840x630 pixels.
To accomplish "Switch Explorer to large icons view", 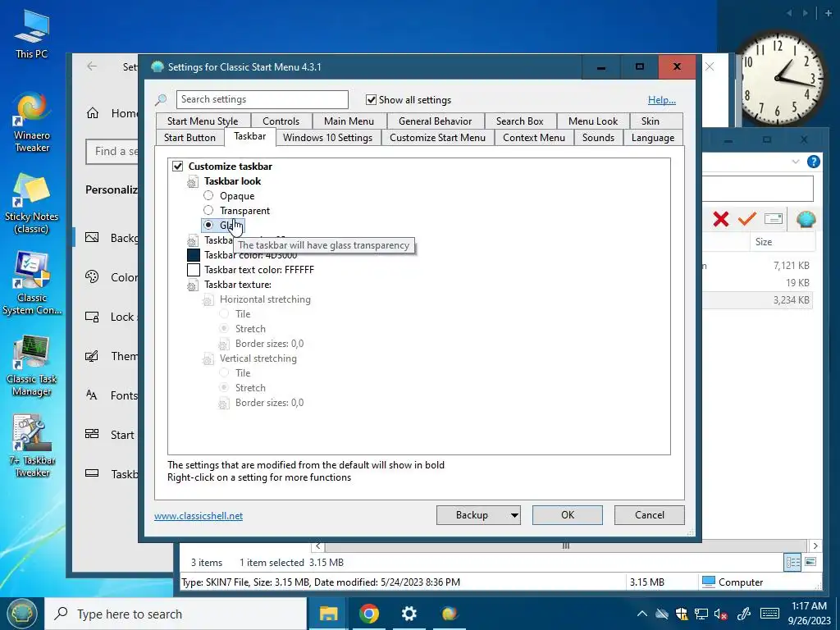I will [810, 562].
